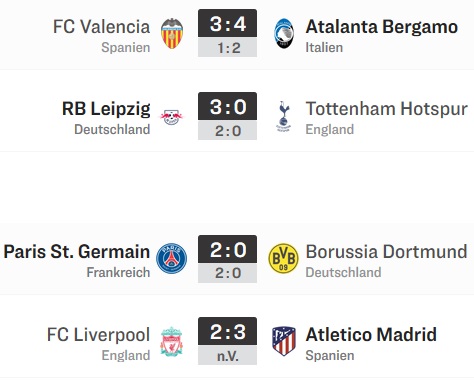474x380 pixels.
Task: Open the Atalanta Bergamo team link
Action: (382, 27)
